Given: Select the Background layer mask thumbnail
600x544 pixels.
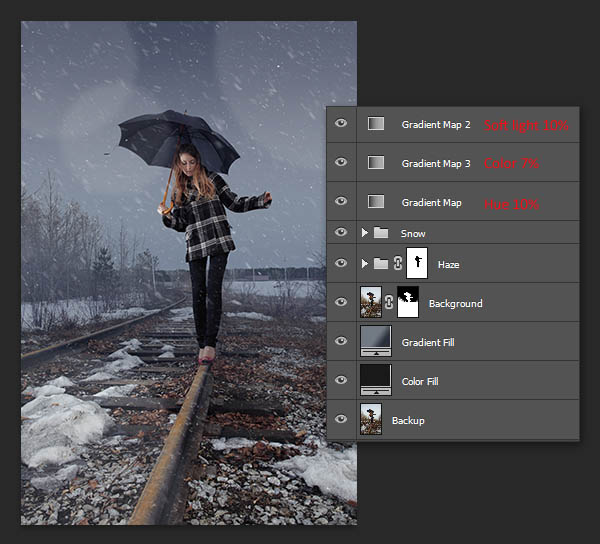Looking at the screenshot, I should [x=408, y=303].
